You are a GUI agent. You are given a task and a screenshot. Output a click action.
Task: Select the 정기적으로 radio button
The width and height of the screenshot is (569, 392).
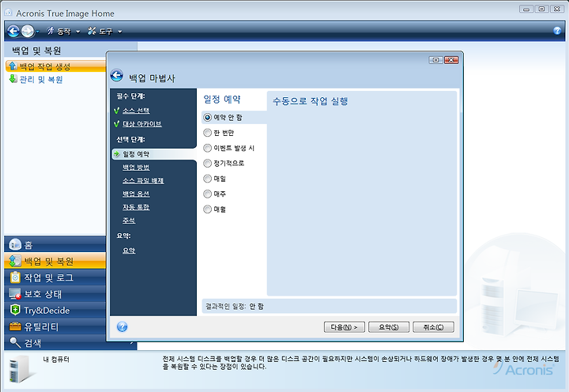[x=207, y=164]
